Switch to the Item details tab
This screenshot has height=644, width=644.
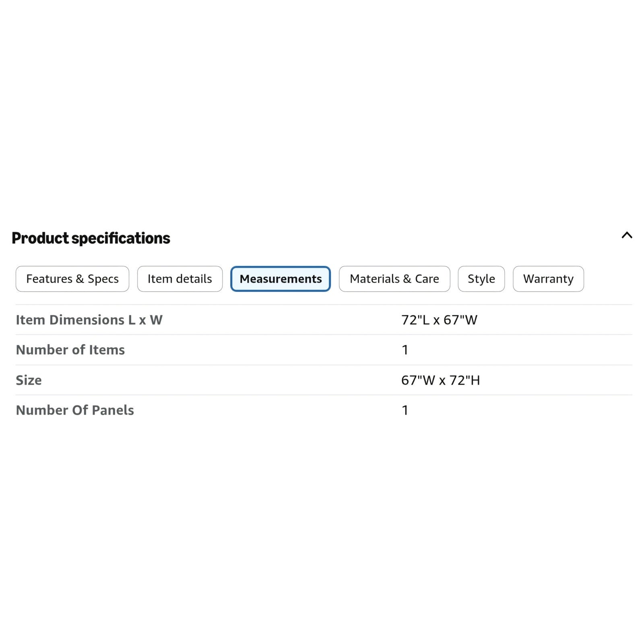180,279
